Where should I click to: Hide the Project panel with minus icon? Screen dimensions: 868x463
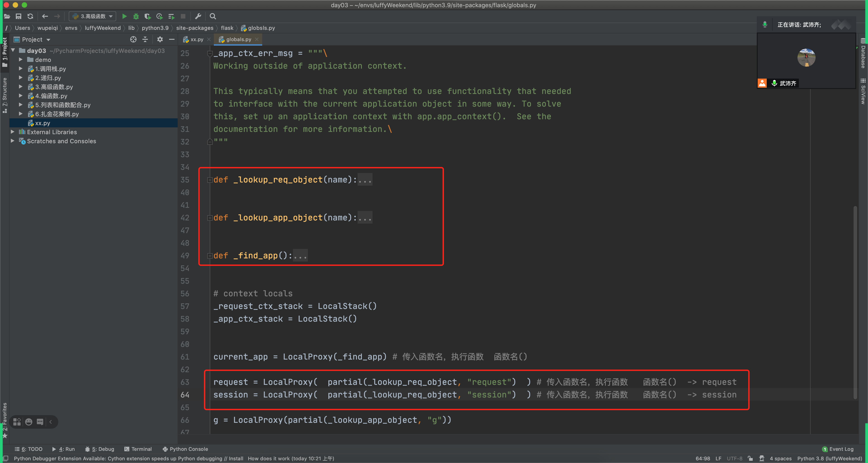click(172, 39)
